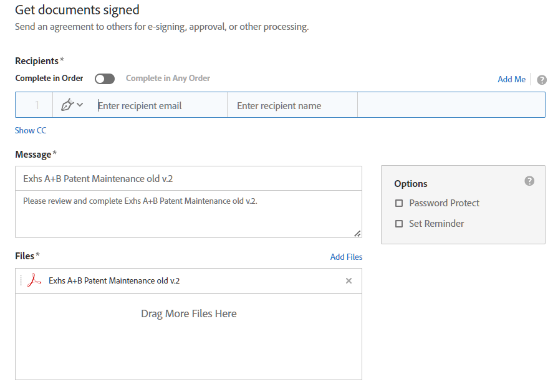This screenshot has width=558, height=392.
Task: Enable the Password Protect checkbox
Action: [399, 203]
